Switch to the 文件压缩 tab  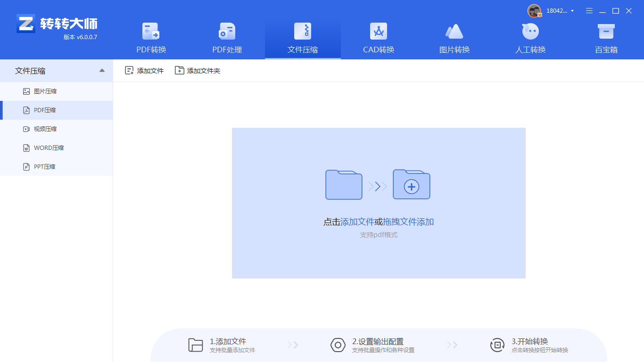(x=303, y=37)
